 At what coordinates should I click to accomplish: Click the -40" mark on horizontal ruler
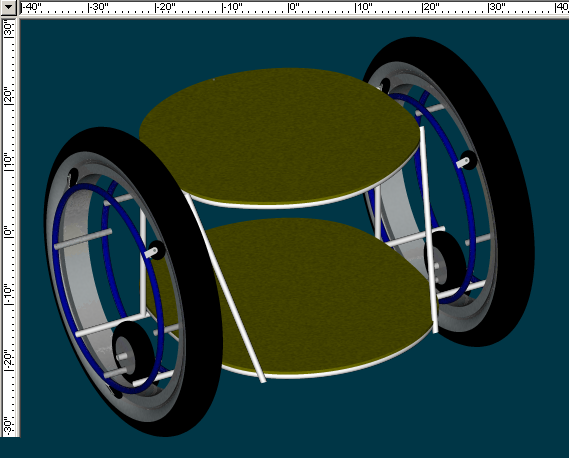point(32,7)
